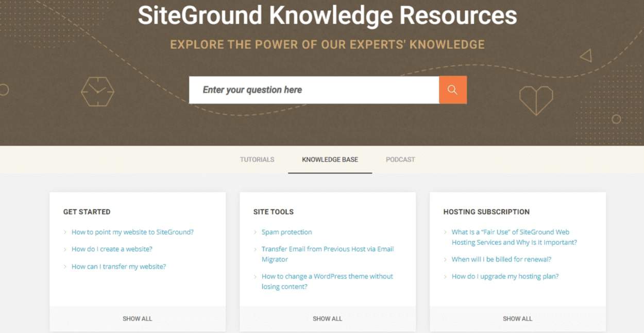This screenshot has width=644, height=333.
Task: Open 'Transfer Email from Previous Host' article
Action: pyautogui.click(x=328, y=254)
